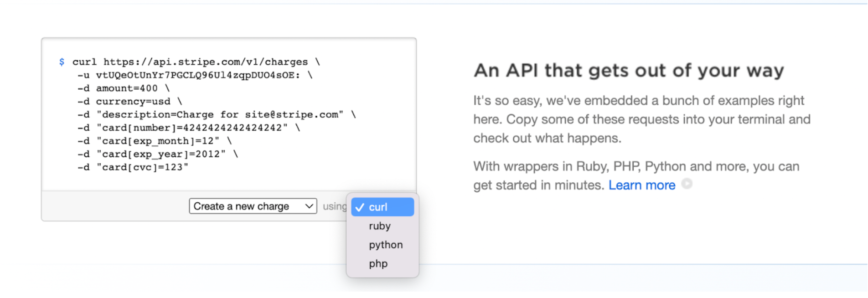Pick php from the open dropdown
The width and height of the screenshot is (868, 298).
(x=378, y=264)
